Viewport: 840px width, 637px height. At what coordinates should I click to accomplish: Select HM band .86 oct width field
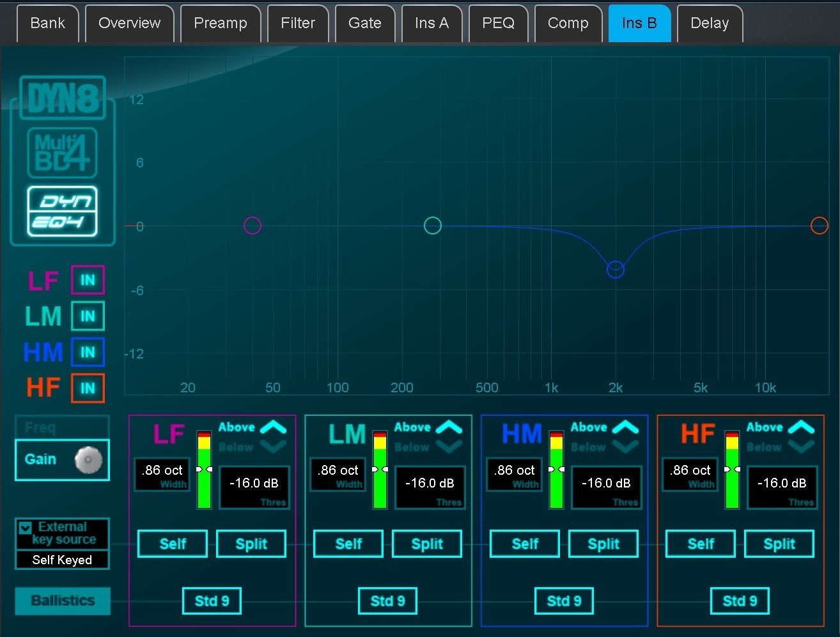point(515,475)
